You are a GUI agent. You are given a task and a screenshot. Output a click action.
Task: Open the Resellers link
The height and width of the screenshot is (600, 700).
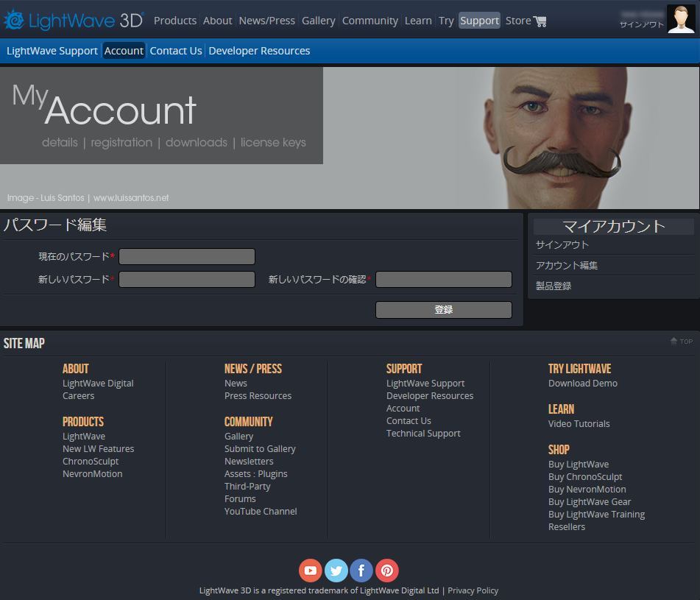[567, 527]
